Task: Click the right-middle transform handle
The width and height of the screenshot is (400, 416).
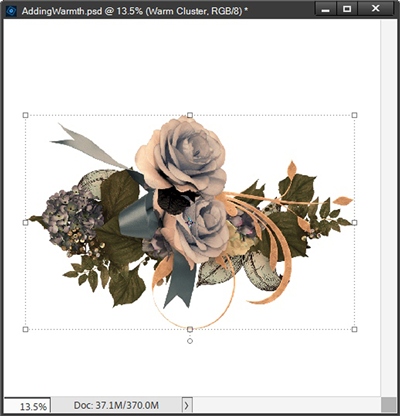Action: [354, 222]
